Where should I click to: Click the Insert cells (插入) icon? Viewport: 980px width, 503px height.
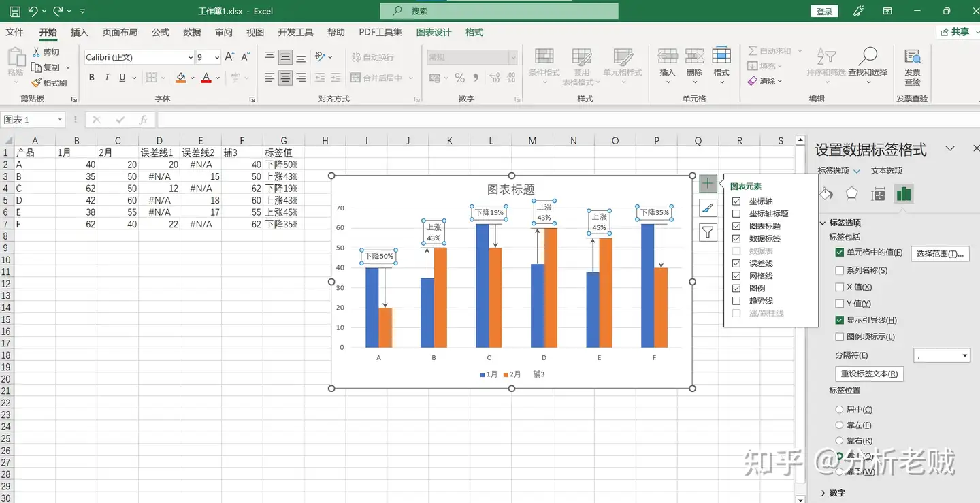(x=668, y=57)
